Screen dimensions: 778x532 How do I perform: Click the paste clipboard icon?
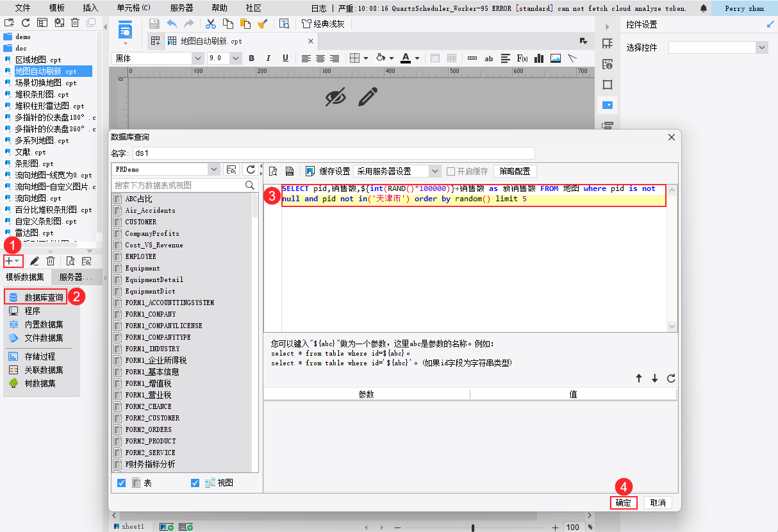[x=245, y=24]
